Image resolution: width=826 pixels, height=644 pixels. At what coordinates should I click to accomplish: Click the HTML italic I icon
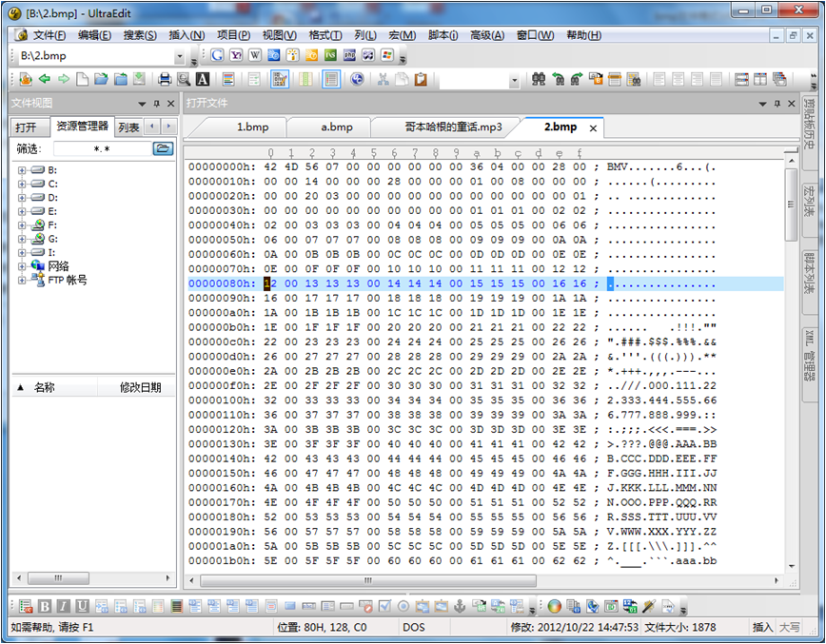pyautogui.click(x=64, y=607)
